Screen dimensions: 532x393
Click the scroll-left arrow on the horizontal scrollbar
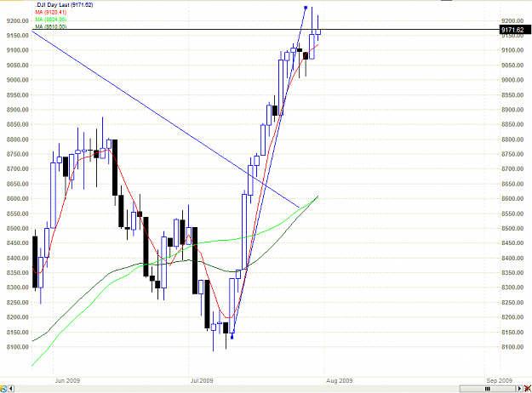11,389
